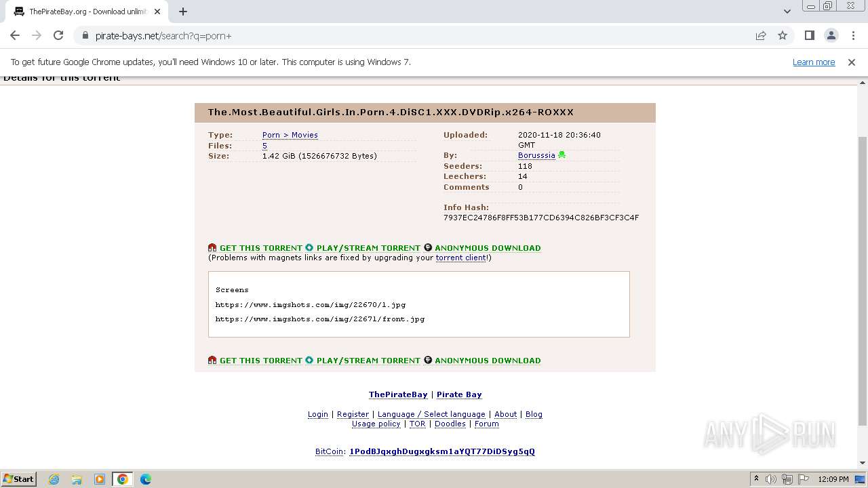Click top magnet icon before GET THIS TORRENT
Screen dimensions: 868x488
point(212,248)
